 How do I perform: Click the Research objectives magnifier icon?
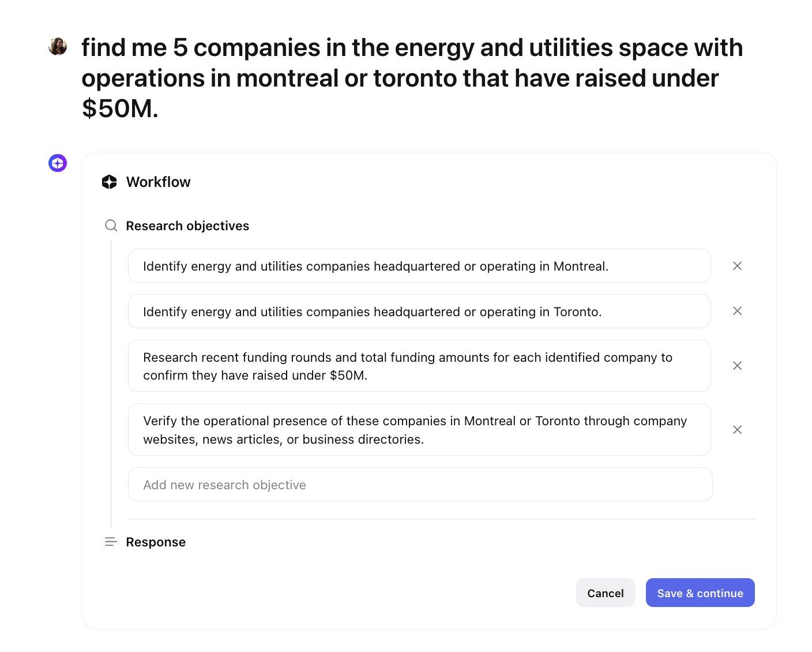click(x=111, y=226)
